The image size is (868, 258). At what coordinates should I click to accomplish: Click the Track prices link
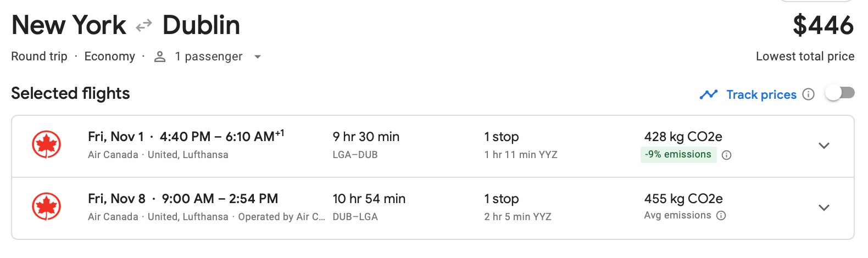click(x=761, y=94)
